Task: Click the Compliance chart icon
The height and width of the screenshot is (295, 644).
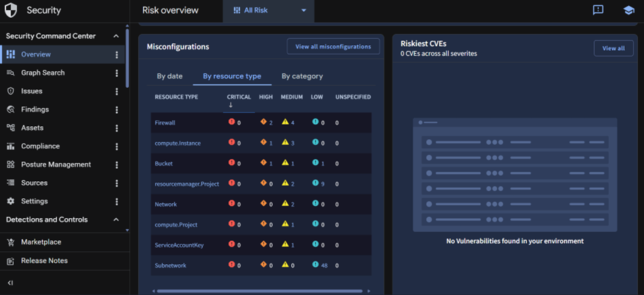Action: (11, 146)
